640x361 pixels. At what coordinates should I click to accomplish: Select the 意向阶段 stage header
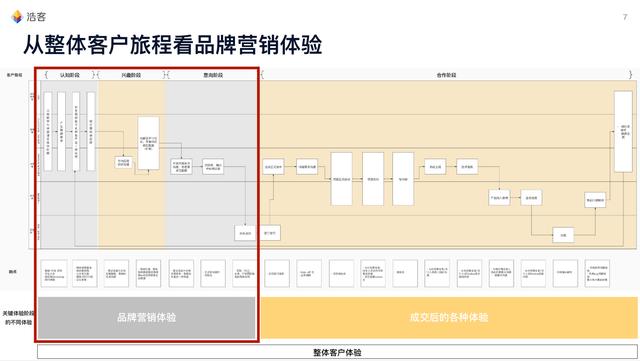[213, 75]
